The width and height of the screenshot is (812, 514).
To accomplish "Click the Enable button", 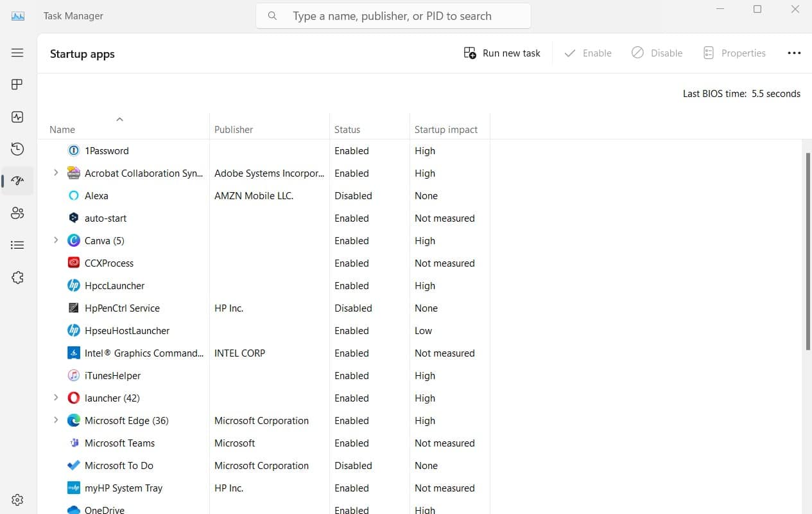I will point(588,53).
